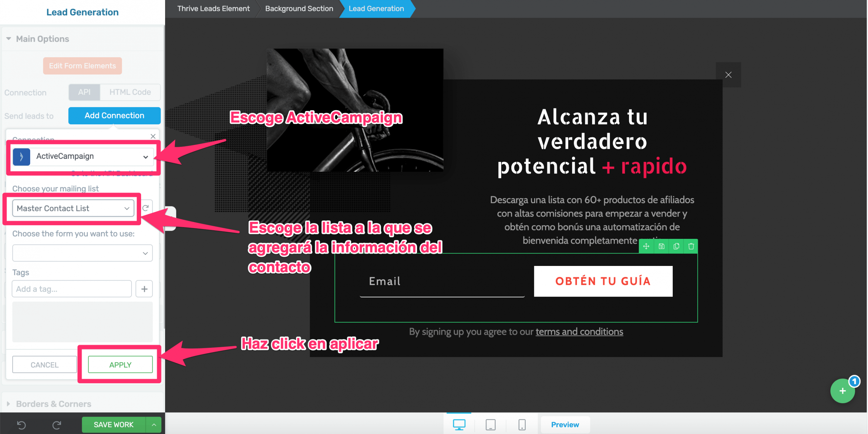Expand save options arrow next to Save Work
This screenshot has width=868, height=434.
pos(154,425)
